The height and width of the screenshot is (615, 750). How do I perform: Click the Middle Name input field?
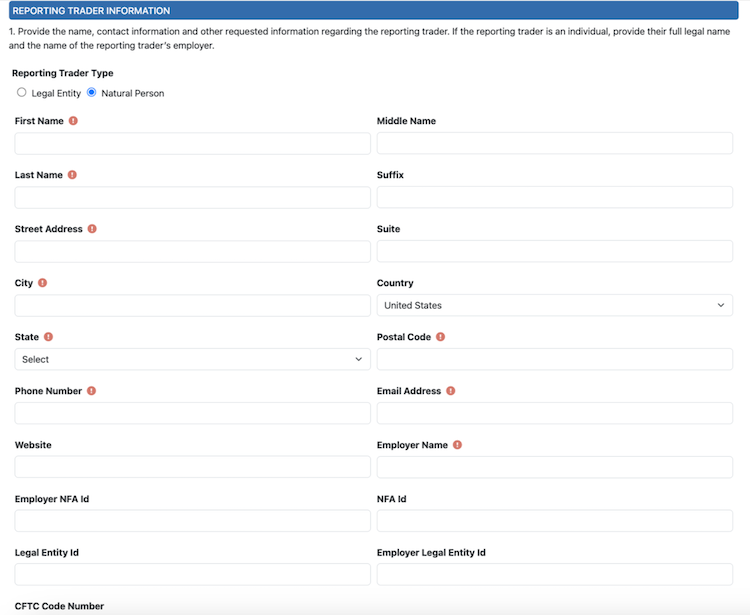555,143
